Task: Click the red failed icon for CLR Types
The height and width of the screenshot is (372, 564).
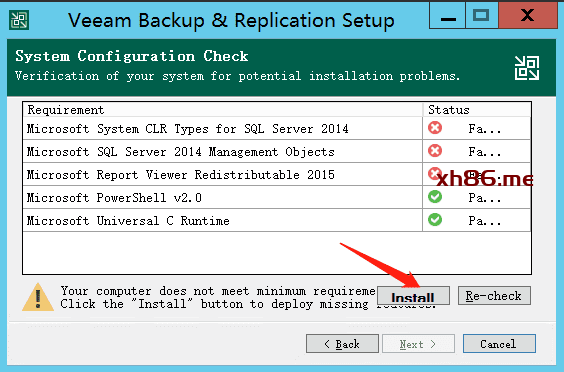Action: point(435,128)
